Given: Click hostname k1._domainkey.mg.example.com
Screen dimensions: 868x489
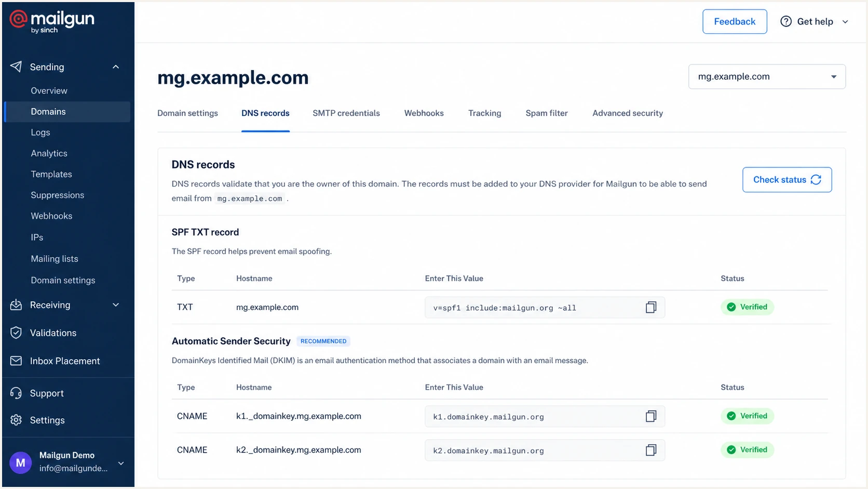Looking at the screenshot, I should coord(299,416).
